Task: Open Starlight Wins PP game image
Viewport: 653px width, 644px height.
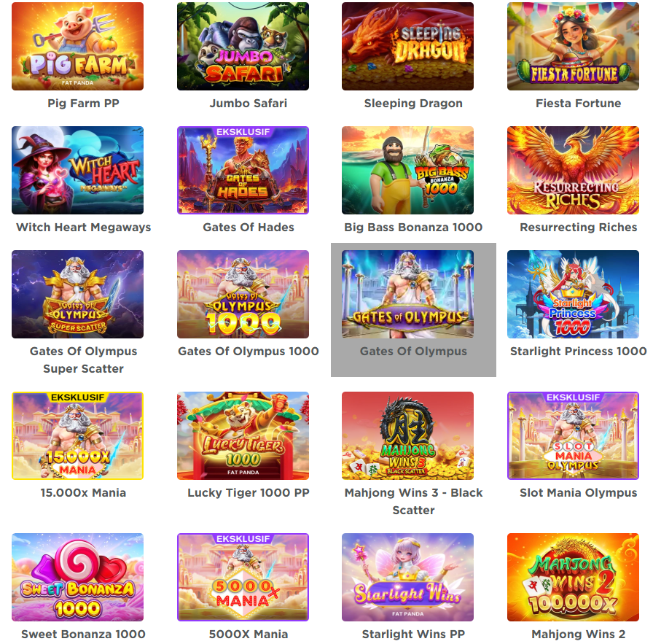Action: [x=407, y=577]
